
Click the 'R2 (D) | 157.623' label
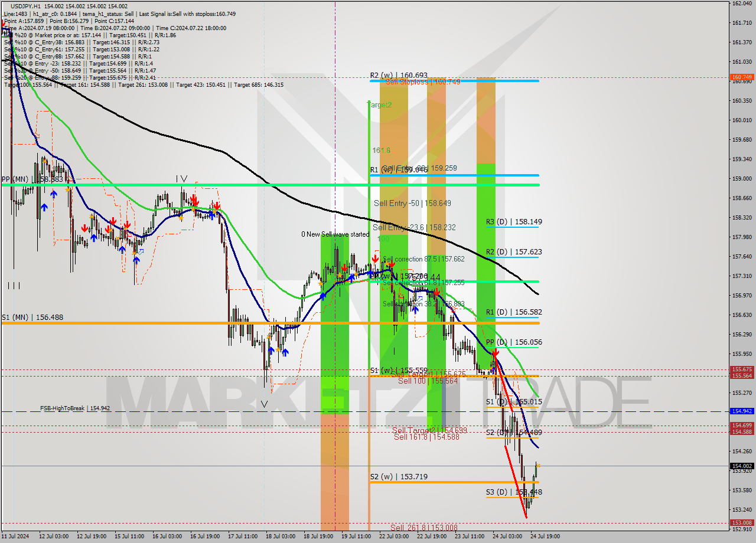514,252
